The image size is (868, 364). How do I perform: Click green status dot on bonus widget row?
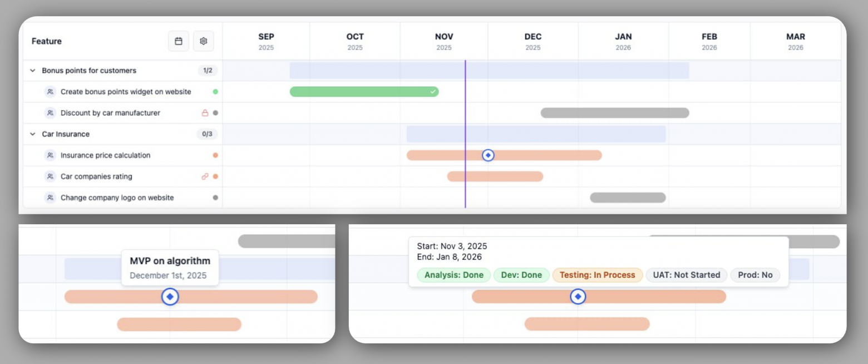click(x=215, y=92)
